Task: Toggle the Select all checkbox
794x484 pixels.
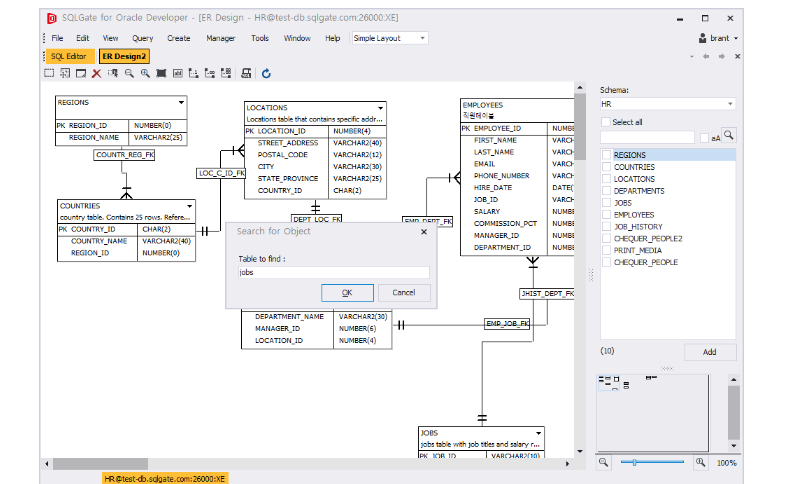Action: (x=606, y=122)
